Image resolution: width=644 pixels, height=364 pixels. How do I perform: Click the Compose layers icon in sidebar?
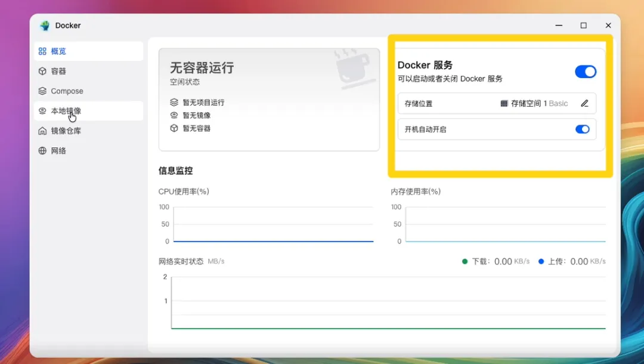42,91
